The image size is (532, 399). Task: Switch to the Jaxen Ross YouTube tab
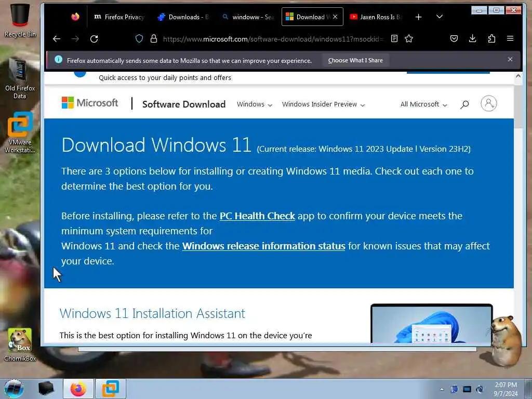tap(375, 17)
